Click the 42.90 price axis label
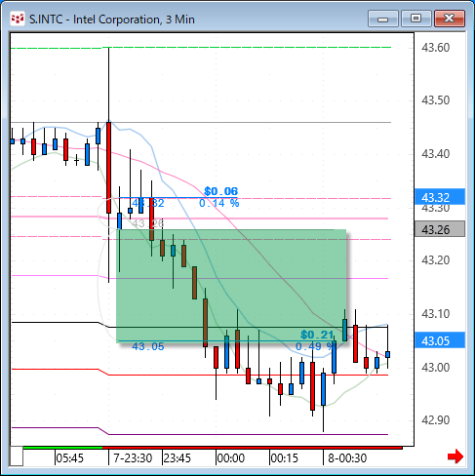Screen dimensions: 475x476 click(436, 420)
